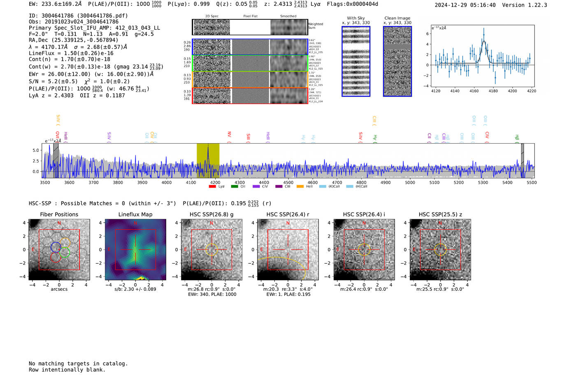Click the 'EWr: 1, PLAE: 0.195' caption
576x392 pixels.
tap(288, 295)
